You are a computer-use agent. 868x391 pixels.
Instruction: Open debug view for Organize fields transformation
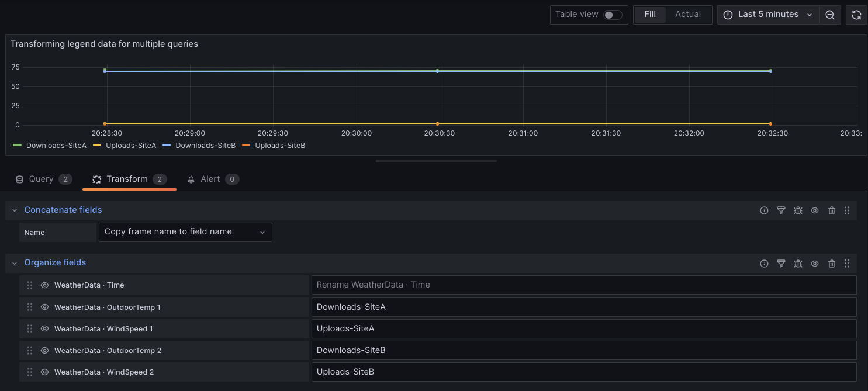click(798, 264)
